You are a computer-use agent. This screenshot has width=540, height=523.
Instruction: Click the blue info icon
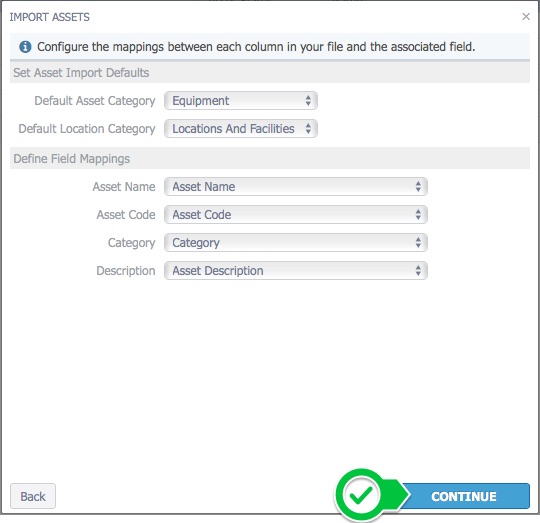[25, 47]
